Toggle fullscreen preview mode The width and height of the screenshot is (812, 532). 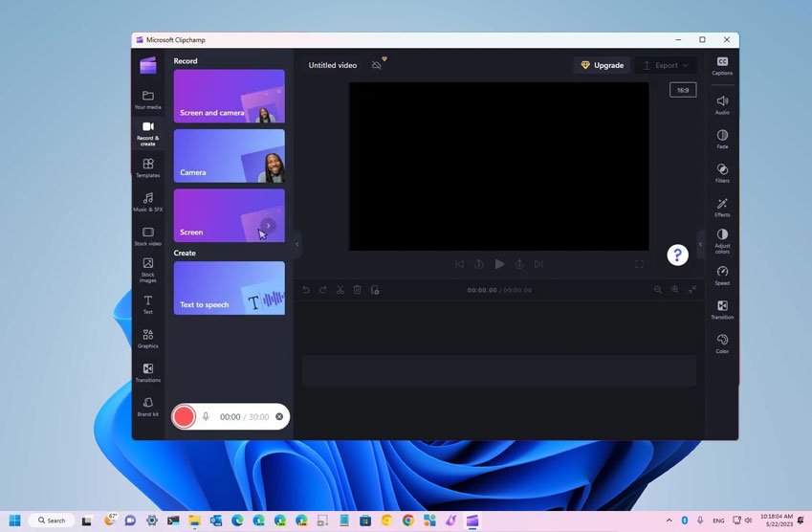pyautogui.click(x=639, y=264)
